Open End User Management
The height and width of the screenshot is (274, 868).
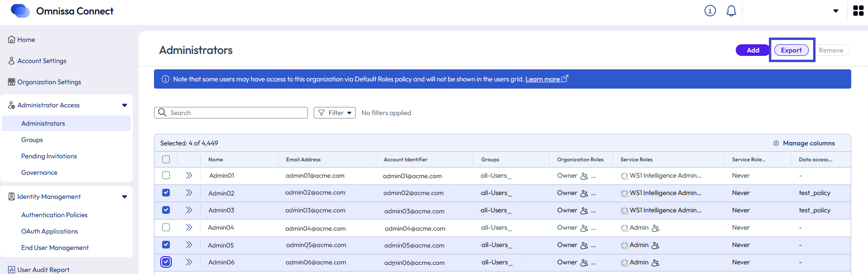[55, 248]
